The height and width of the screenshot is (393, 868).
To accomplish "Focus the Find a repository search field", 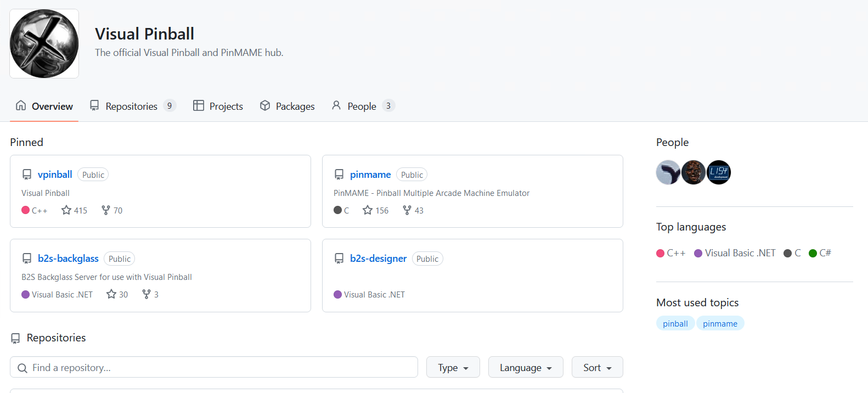I will (x=214, y=367).
